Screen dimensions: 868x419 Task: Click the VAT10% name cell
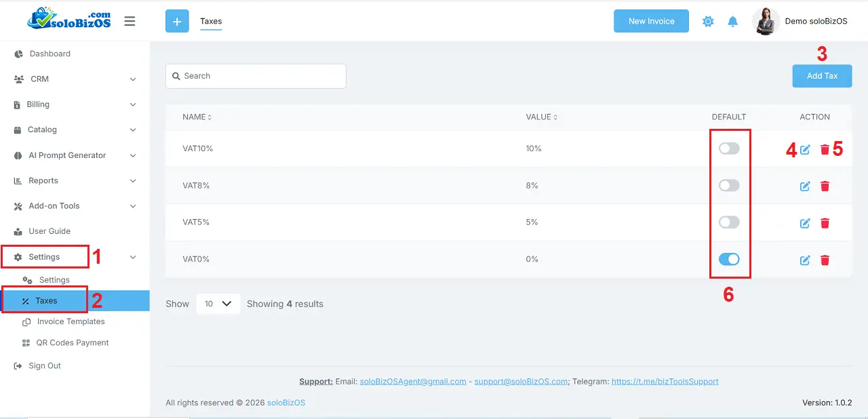coord(197,148)
